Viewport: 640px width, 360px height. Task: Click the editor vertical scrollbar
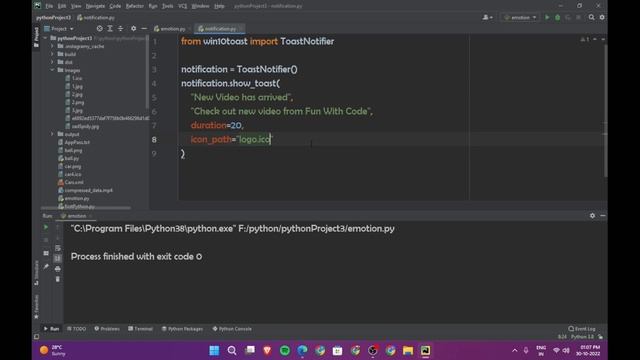(x=605, y=110)
